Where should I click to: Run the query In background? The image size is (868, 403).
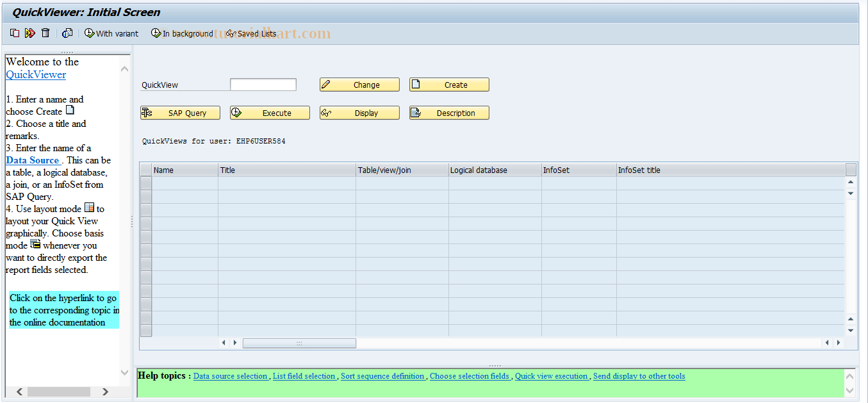181,33
